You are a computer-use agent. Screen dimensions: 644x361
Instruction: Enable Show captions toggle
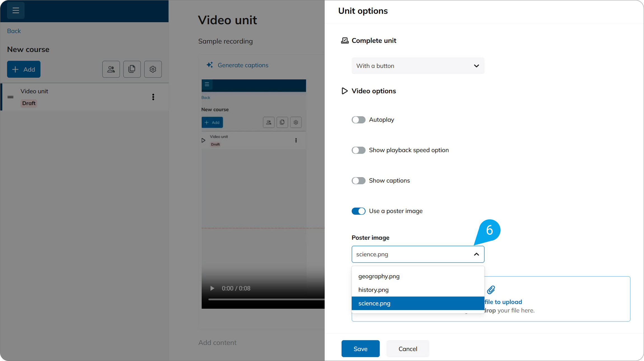click(x=358, y=181)
